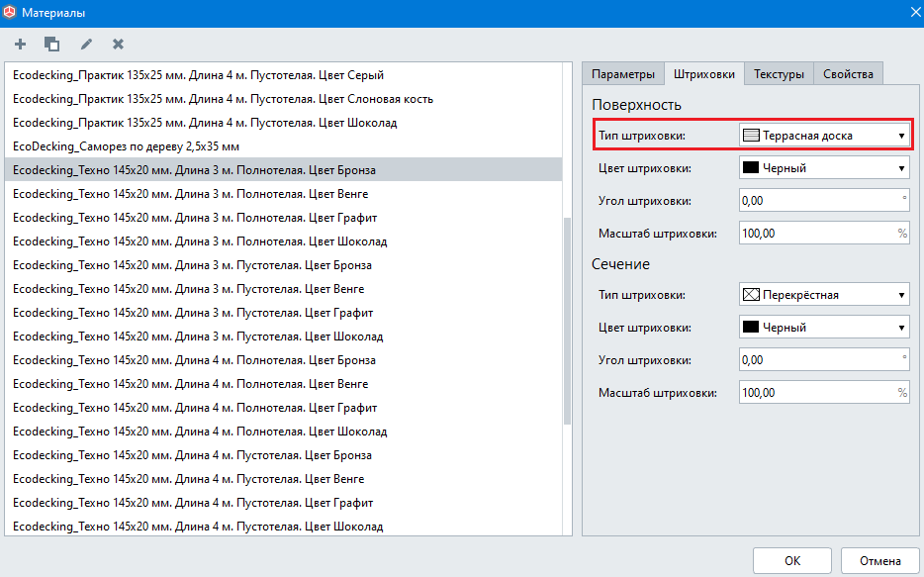924x577 pixels.
Task: Select Техно 3 м Пустотелая Цвет Графит
Action: [x=284, y=313]
